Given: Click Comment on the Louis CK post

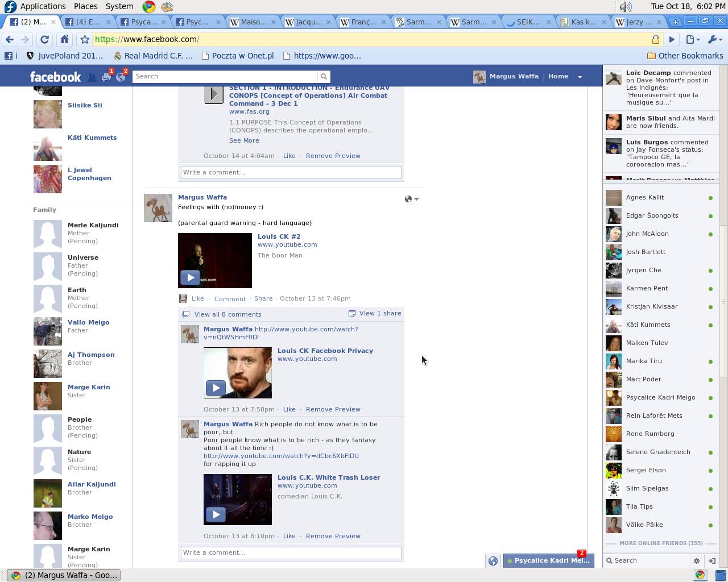Looking at the screenshot, I should (230, 298).
